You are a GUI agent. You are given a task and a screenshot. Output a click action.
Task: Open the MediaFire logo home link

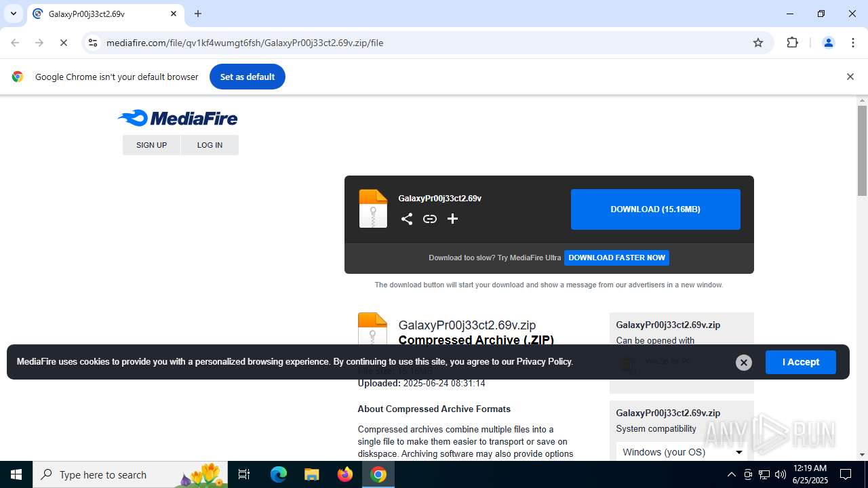click(178, 119)
